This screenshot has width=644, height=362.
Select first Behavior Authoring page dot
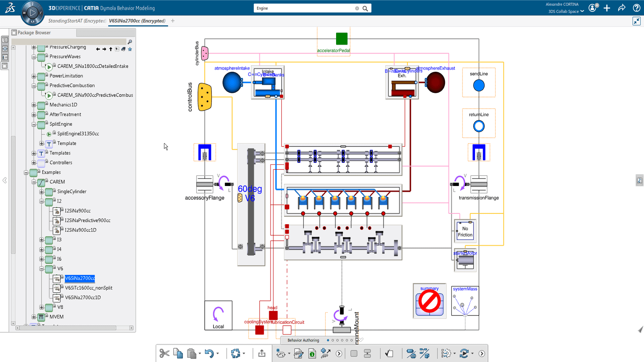(x=328, y=340)
